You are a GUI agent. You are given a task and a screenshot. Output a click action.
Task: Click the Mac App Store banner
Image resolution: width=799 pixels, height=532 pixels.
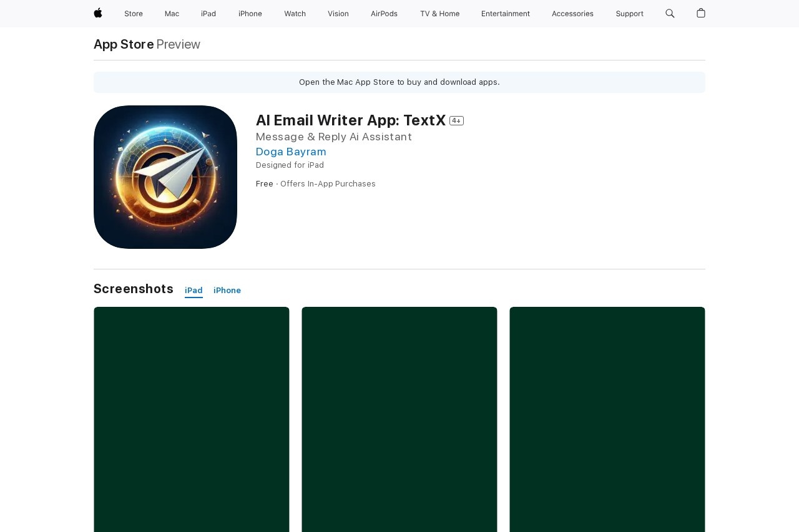(x=399, y=82)
